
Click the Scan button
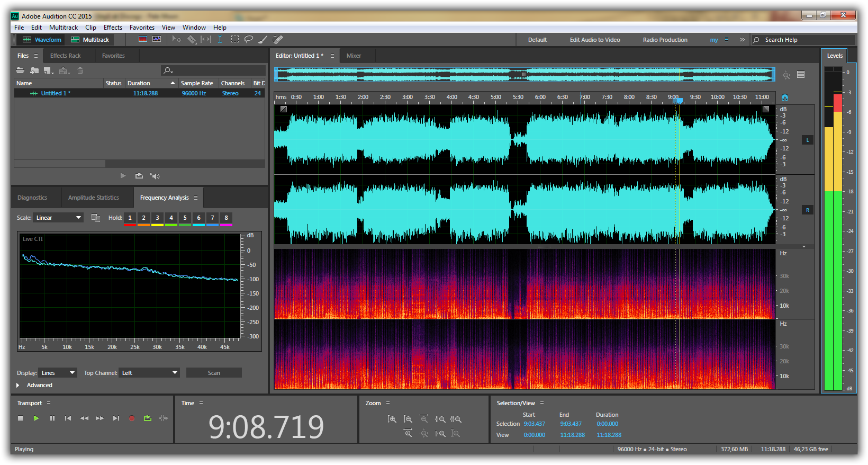(x=214, y=373)
